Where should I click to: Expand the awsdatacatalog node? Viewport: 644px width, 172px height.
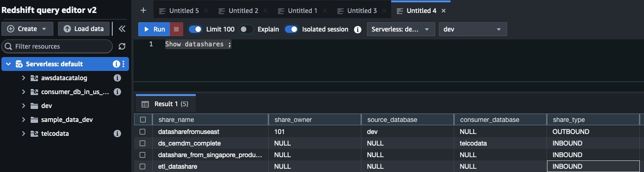pos(23,78)
